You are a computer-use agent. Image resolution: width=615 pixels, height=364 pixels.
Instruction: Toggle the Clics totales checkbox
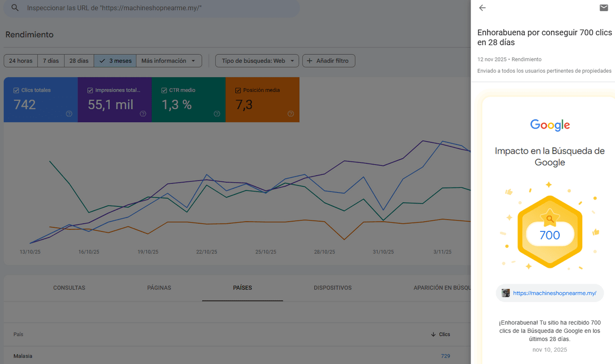[x=16, y=91]
